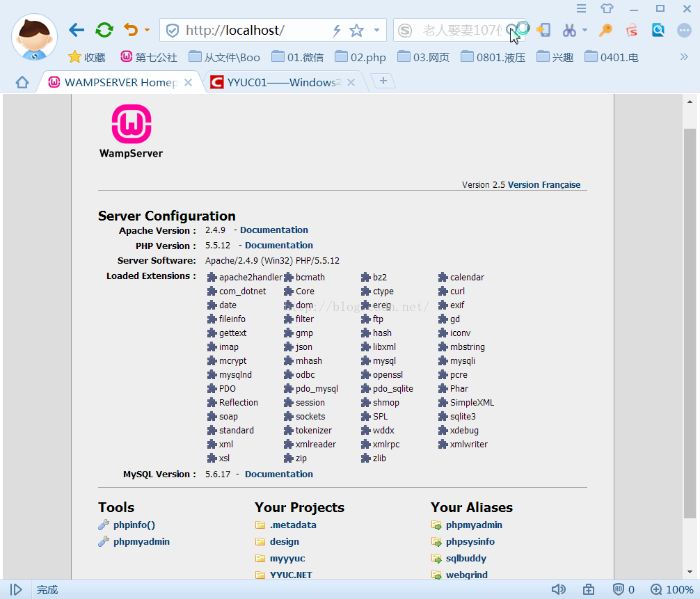Open the phpsysinfo alias
Viewport: 700px width, 599px height.
470,541
